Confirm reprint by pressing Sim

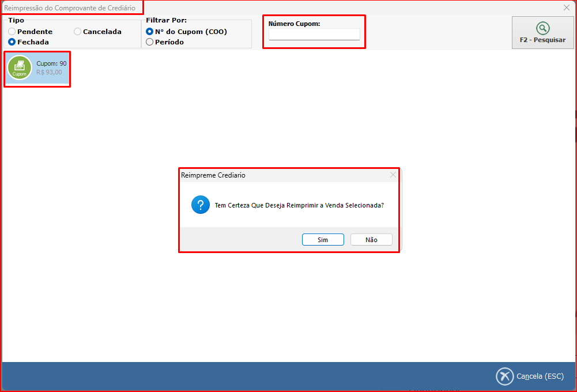(x=323, y=240)
